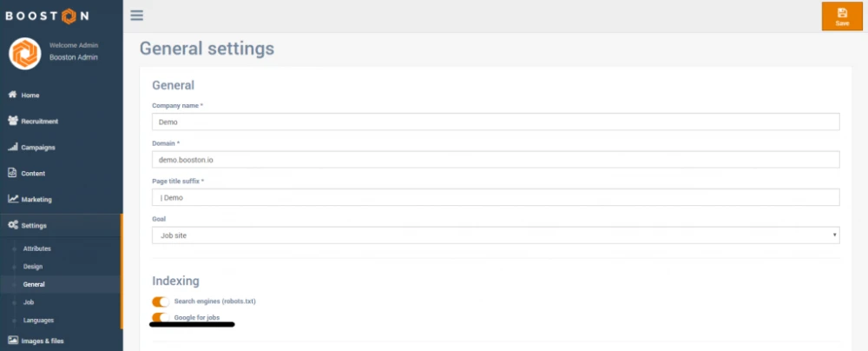Toggle the Google for jobs switch
The image size is (868, 351).
coord(161,318)
